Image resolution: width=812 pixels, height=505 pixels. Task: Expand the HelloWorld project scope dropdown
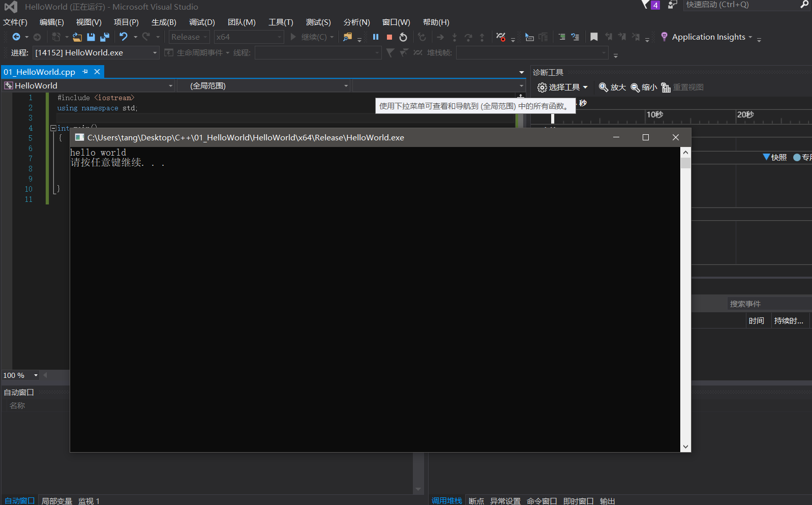coord(171,86)
